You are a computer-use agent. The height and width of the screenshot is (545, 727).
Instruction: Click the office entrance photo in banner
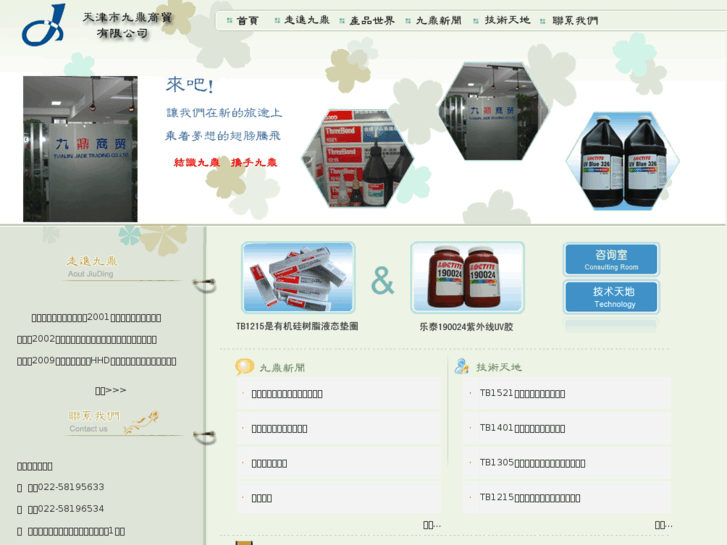coord(80,149)
